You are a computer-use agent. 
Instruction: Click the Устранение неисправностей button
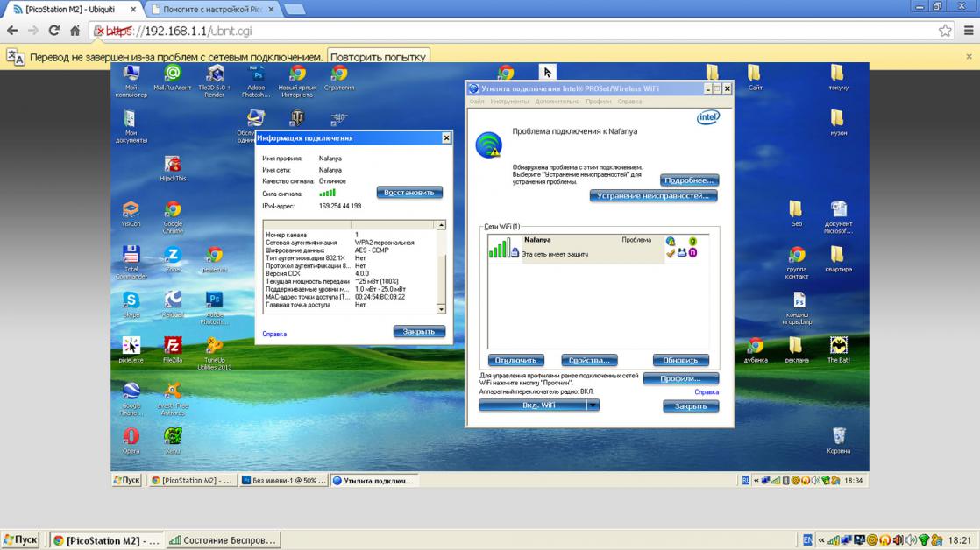coord(653,196)
